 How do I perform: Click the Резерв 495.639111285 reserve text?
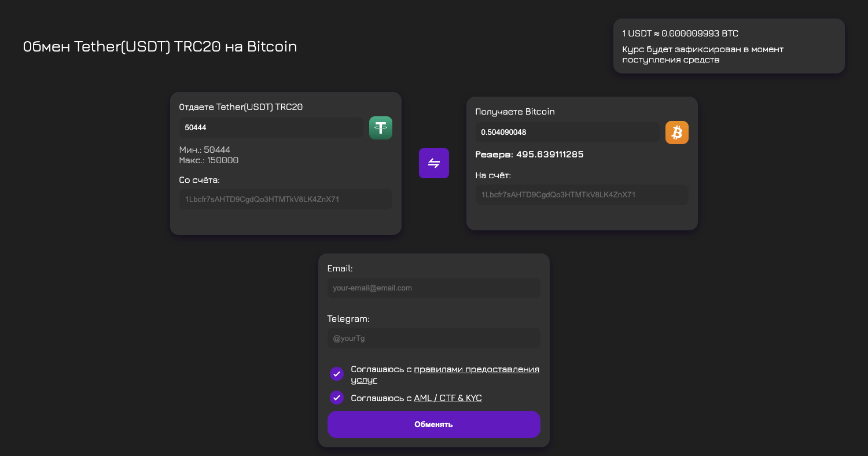(529, 155)
